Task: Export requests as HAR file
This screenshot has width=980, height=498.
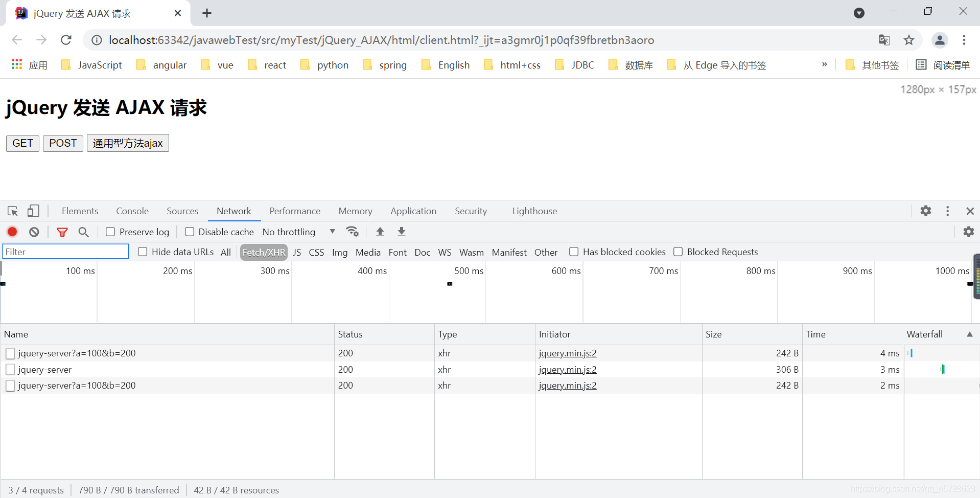Action: [x=402, y=232]
